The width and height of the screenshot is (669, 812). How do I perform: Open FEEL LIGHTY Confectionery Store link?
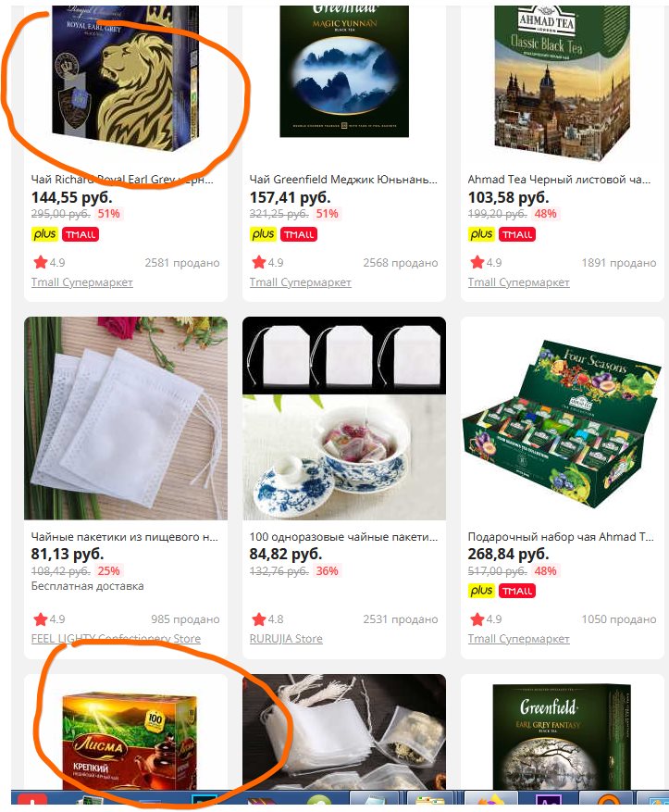click(116, 639)
